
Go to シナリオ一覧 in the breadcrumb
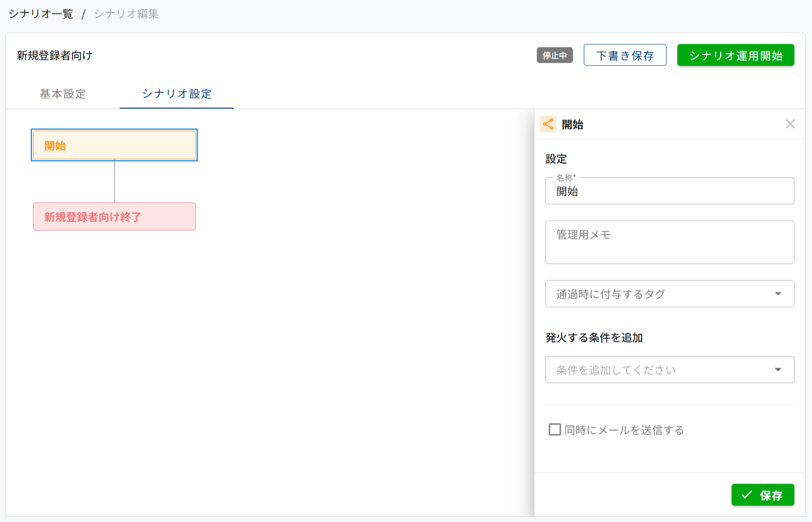[x=41, y=14]
